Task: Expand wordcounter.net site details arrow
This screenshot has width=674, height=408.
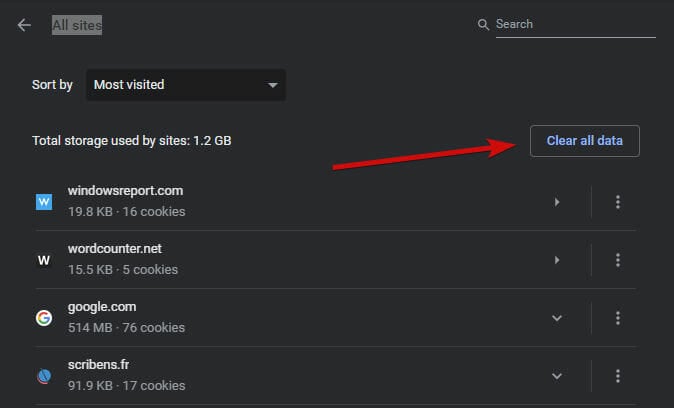Action: pos(557,260)
